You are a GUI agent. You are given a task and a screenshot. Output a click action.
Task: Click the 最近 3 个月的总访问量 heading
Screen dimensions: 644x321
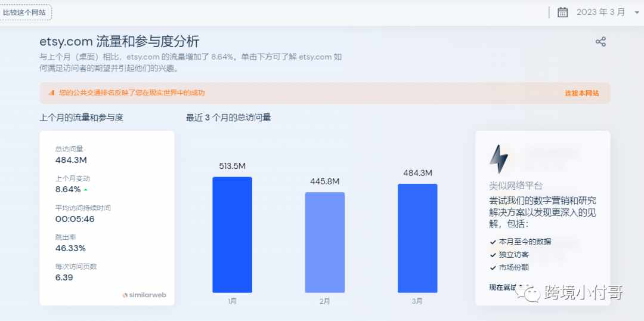pyautogui.click(x=228, y=118)
